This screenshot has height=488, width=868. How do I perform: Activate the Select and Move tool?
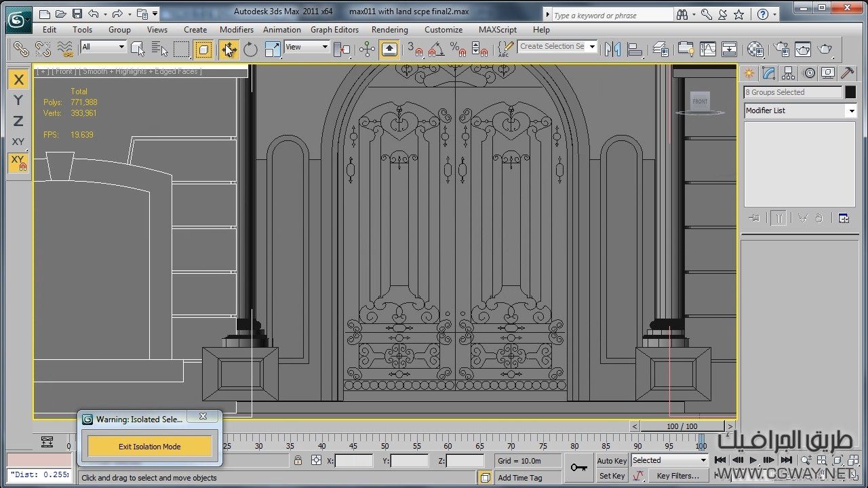229,49
